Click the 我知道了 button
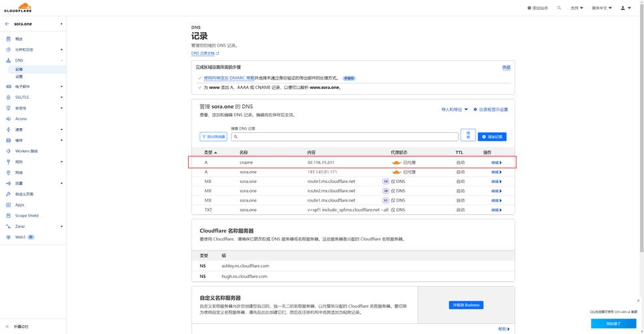The image size is (644, 334). pos(613,324)
